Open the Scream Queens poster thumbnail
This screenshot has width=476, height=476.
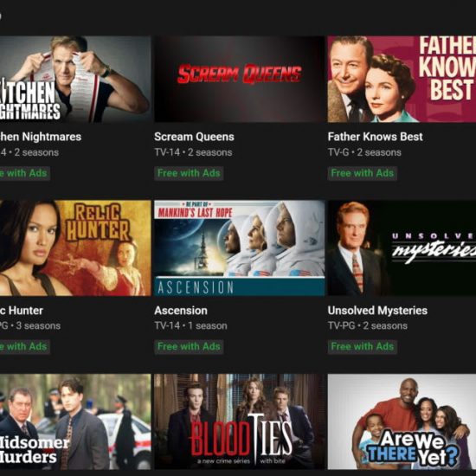240,80
